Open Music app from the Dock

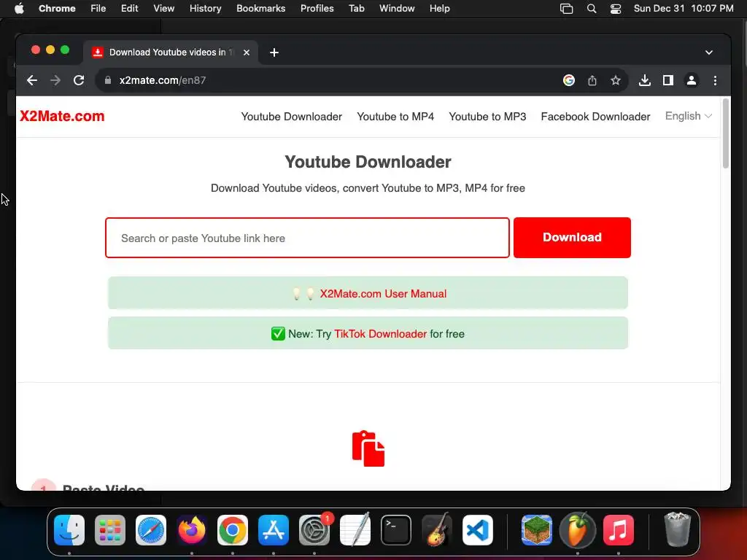coord(619,530)
